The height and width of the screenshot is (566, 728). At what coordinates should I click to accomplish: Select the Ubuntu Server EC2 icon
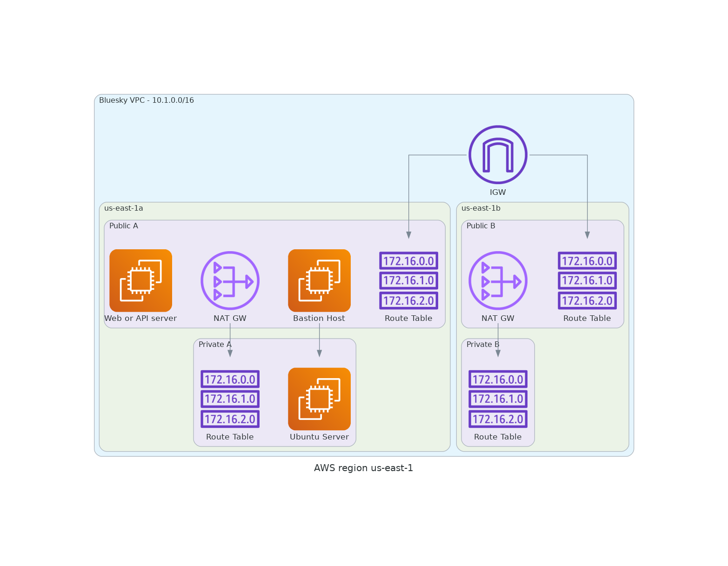319,399
